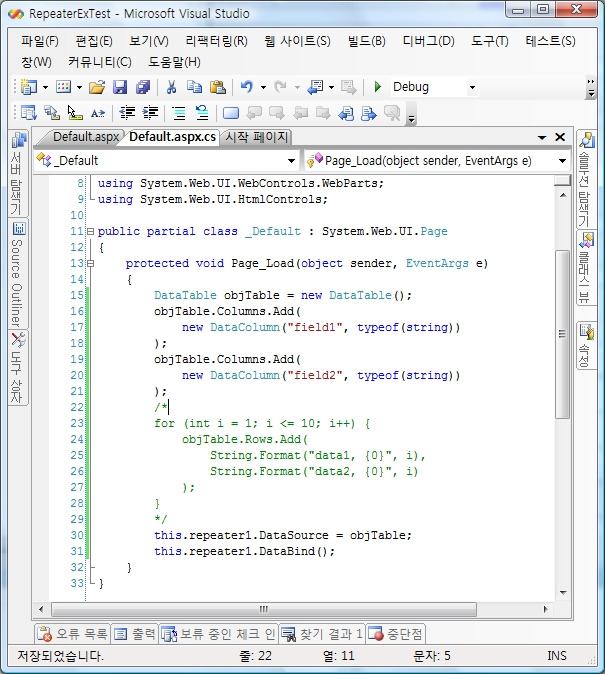This screenshot has height=674, width=605.
Task: Click the 줄: 22 line indicator in status bar
Action: [x=255, y=656]
